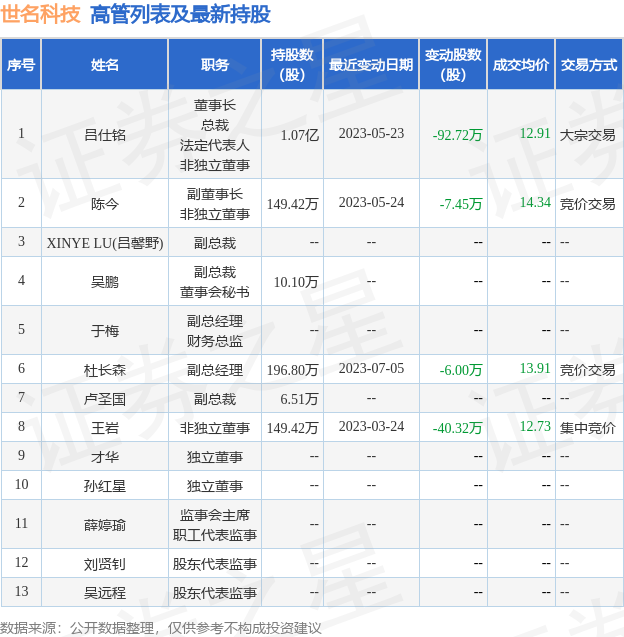
Task: Select the name 吴远程
Action: click(105, 593)
